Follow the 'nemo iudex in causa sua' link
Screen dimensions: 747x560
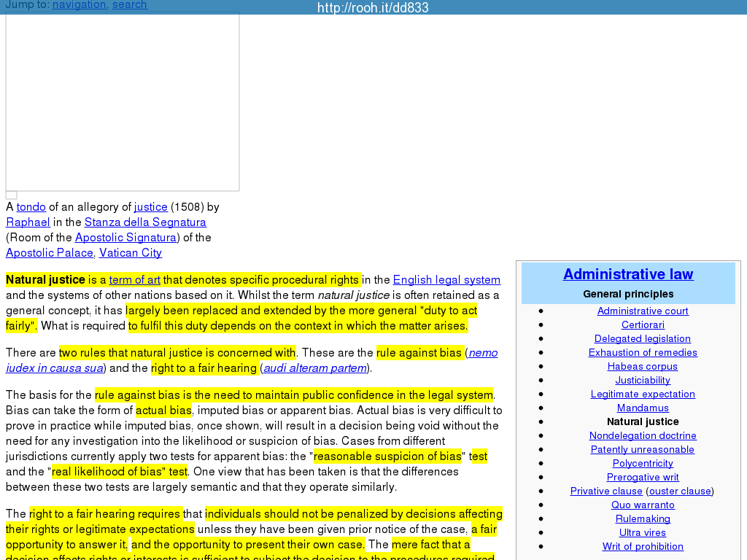coord(482,353)
